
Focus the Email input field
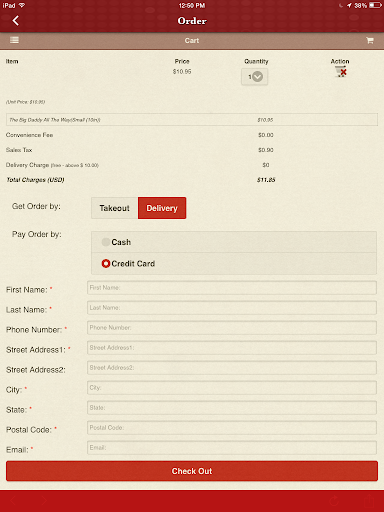coord(232,448)
